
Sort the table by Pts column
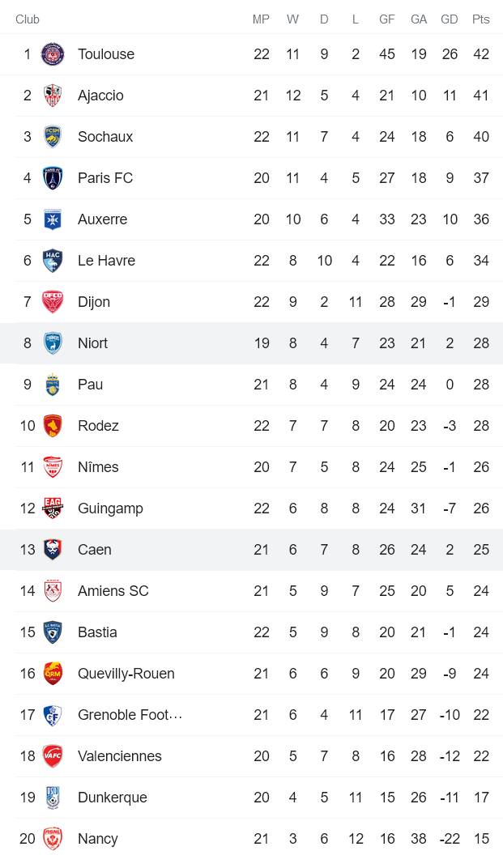point(476,19)
